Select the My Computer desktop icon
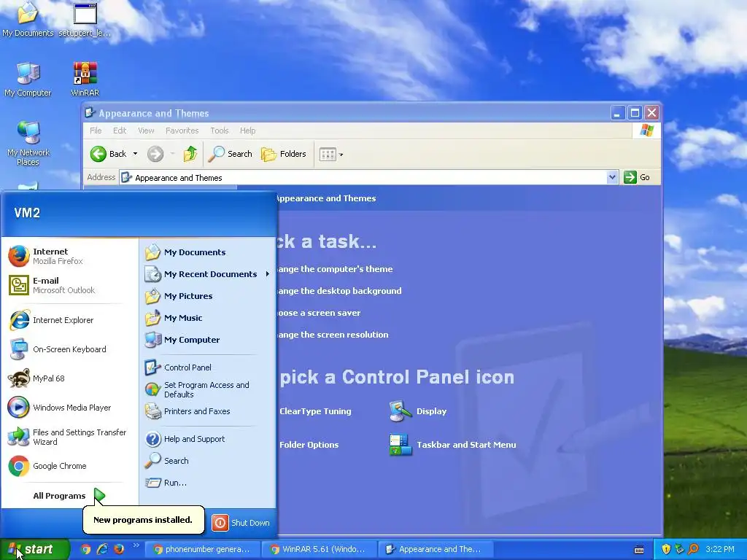 tap(28, 79)
